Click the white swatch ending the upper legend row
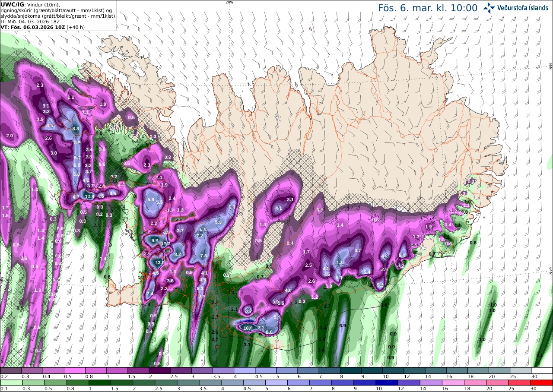The image size is (553, 392). [542, 370]
